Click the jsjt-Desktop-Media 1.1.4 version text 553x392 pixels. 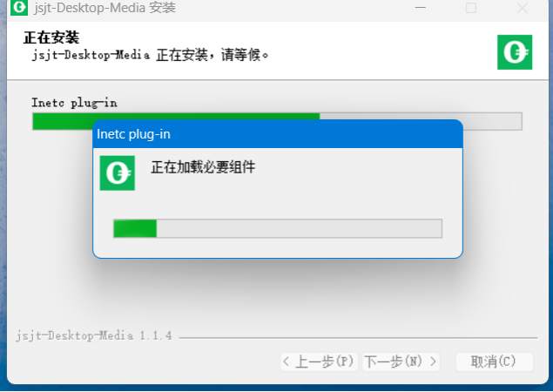[x=94, y=335]
